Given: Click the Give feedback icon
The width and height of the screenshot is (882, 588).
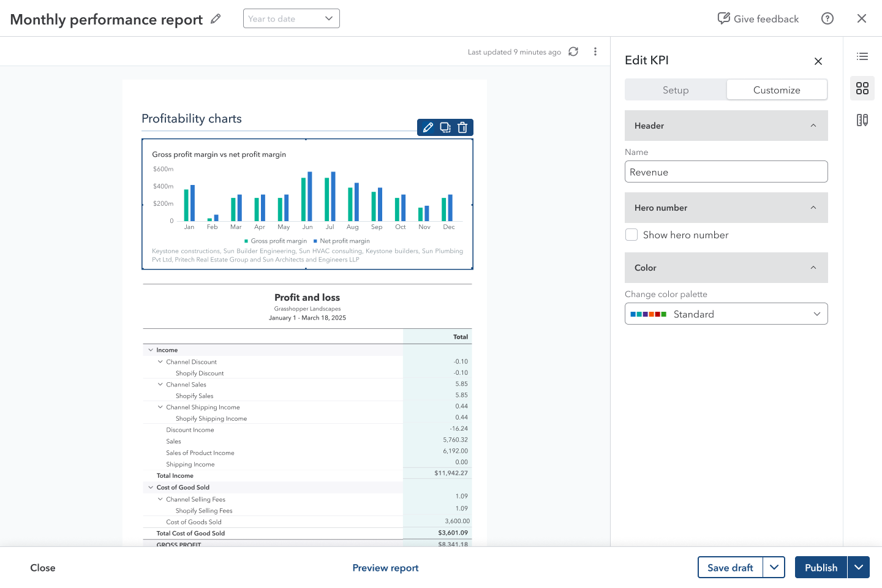Looking at the screenshot, I should pos(723,18).
